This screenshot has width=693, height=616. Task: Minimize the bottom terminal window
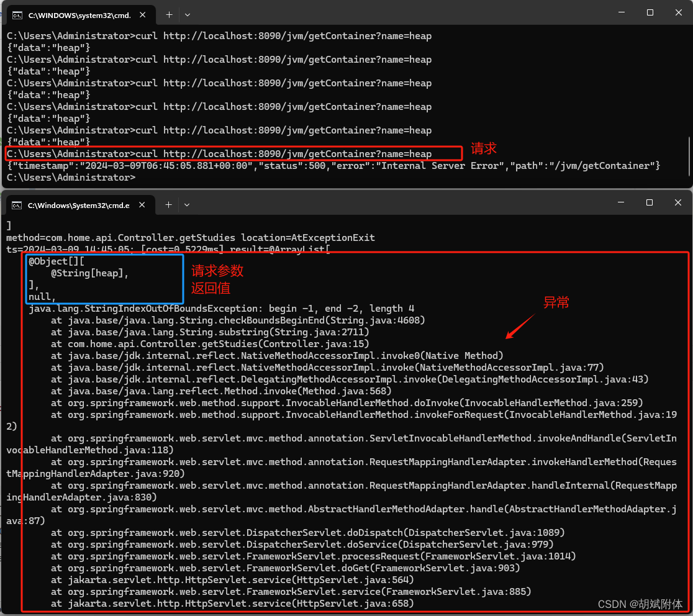click(621, 202)
